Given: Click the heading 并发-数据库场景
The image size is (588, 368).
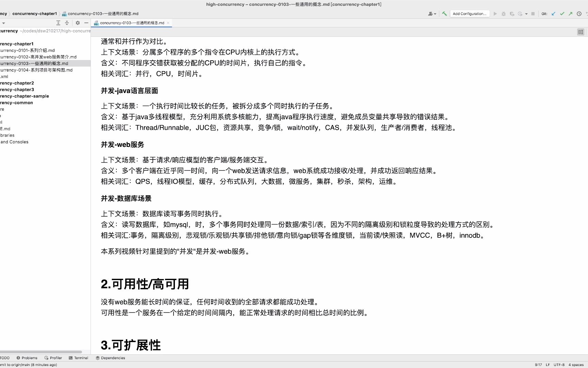Looking at the screenshot, I should point(126,198).
